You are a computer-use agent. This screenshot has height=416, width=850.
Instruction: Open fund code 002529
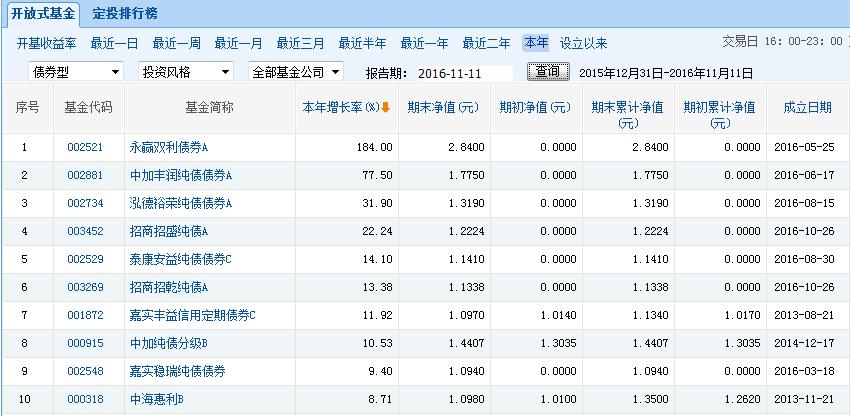[85, 260]
